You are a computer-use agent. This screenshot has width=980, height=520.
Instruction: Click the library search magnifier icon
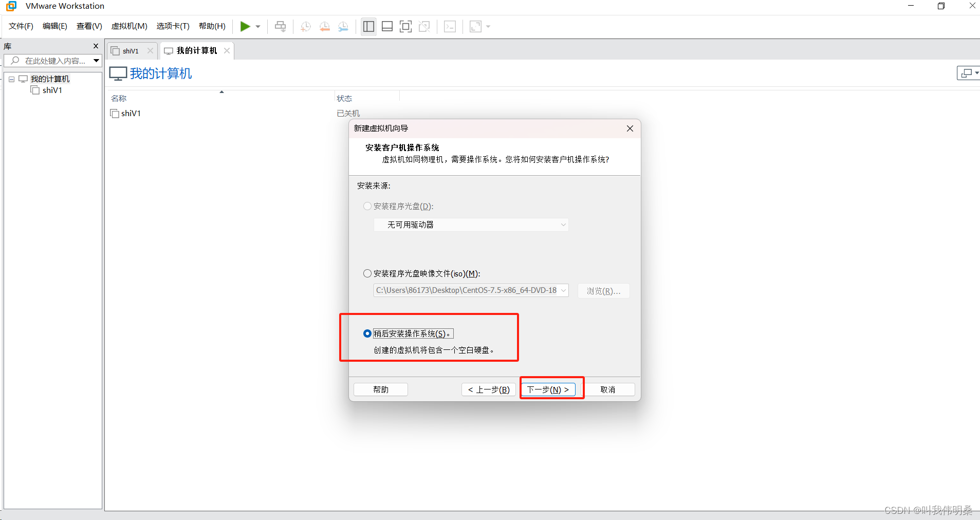click(x=15, y=61)
